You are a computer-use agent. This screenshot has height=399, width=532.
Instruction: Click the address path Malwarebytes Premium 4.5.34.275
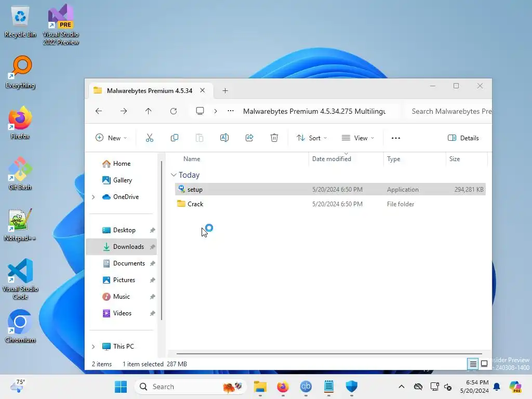[x=314, y=111]
